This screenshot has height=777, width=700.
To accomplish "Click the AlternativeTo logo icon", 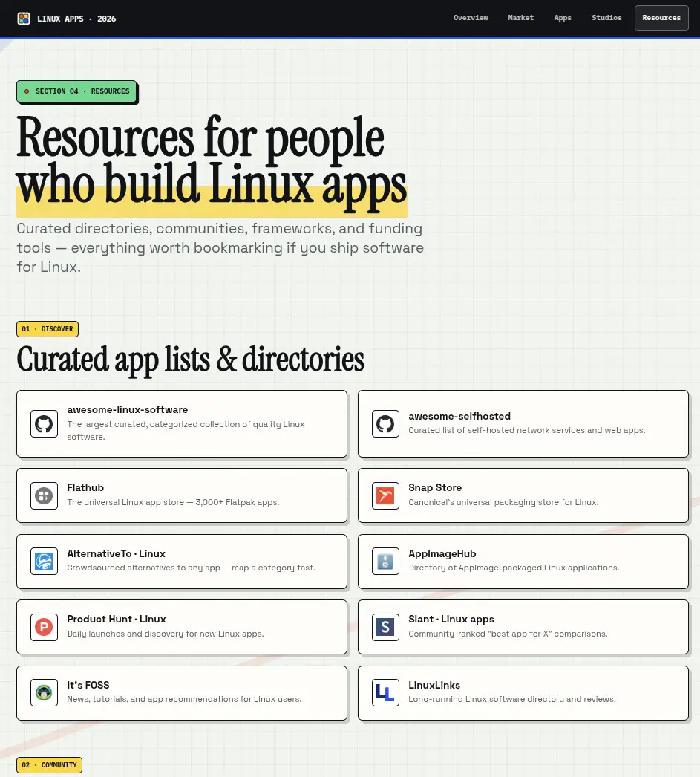I will [44, 562].
